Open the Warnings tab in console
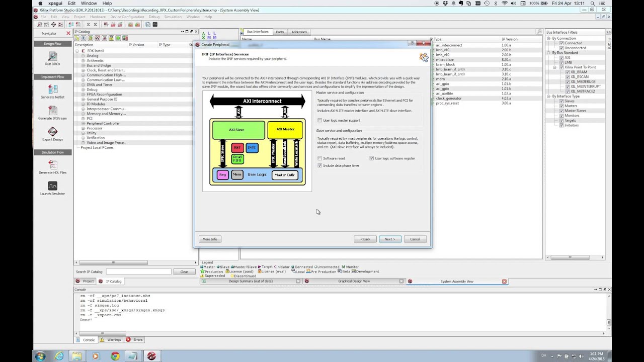This screenshot has width=644, height=362. tap(111, 340)
